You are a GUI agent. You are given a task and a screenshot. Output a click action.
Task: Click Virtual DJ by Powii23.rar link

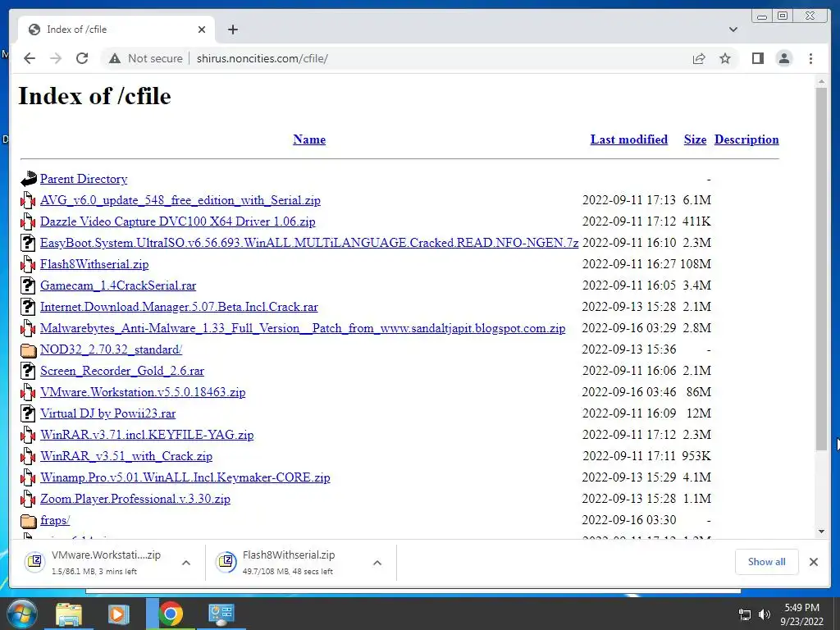107,413
